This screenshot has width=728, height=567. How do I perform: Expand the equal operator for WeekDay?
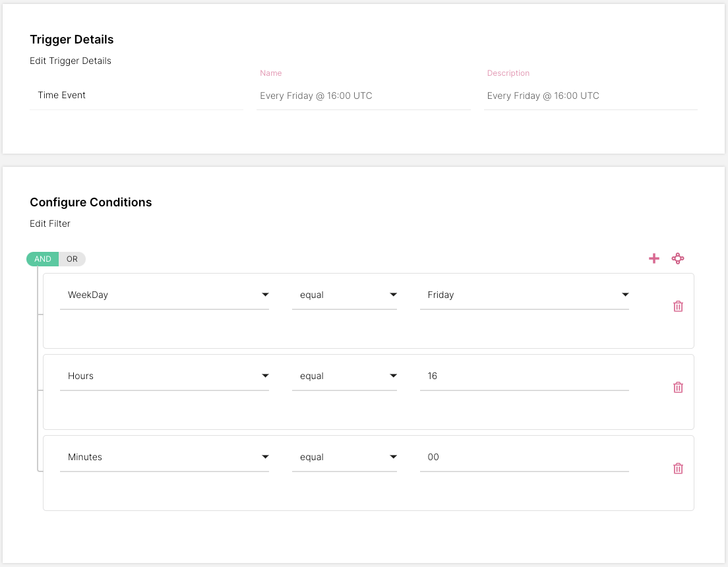[344, 295]
